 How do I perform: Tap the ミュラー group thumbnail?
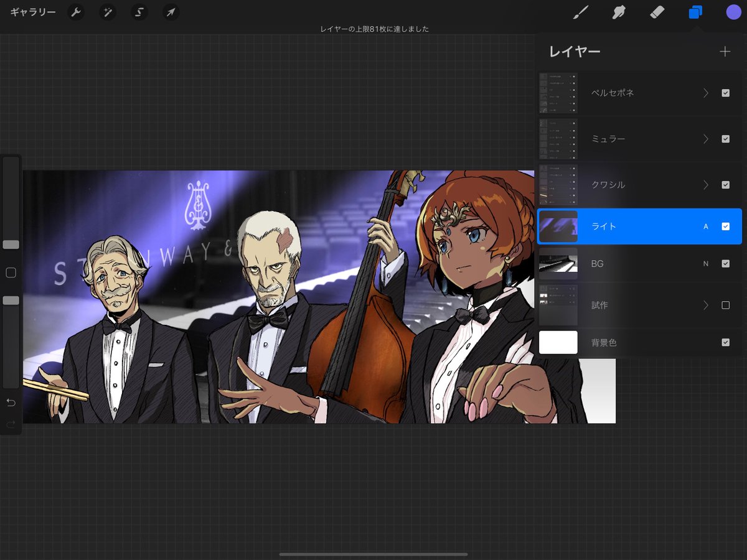[x=558, y=139]
